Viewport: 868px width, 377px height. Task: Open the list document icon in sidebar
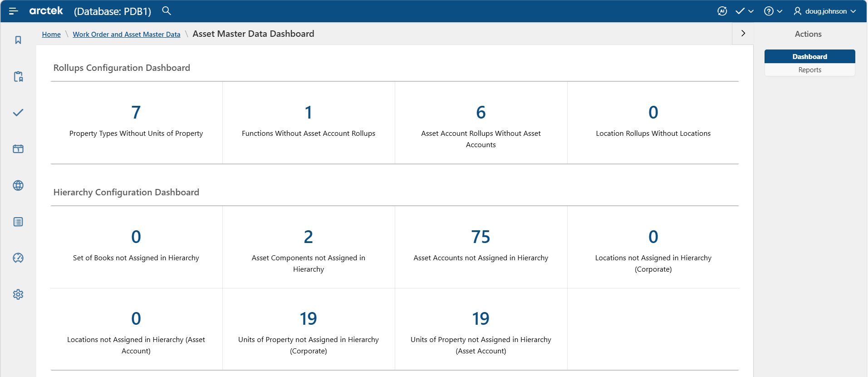(x=18, y=222)
